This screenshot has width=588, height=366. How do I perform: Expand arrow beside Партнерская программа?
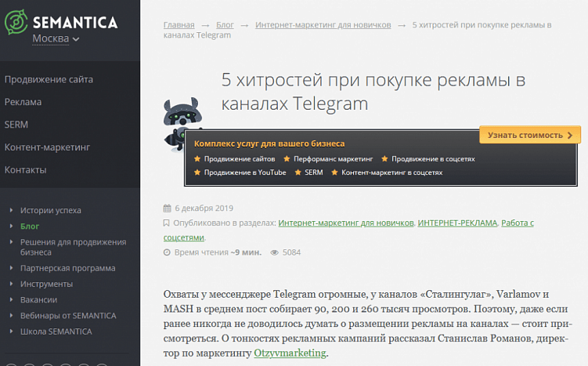tap(11, 268)
